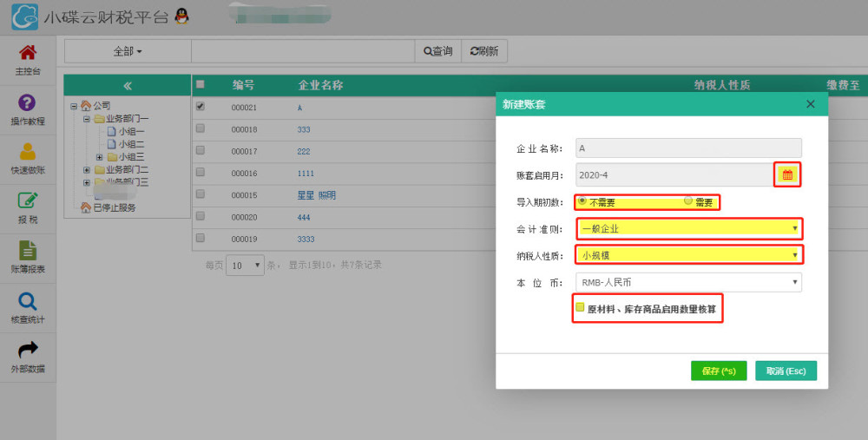The image size is (868, 440).
Task: Open company link A in table
Action: click(x=299, y=108)
